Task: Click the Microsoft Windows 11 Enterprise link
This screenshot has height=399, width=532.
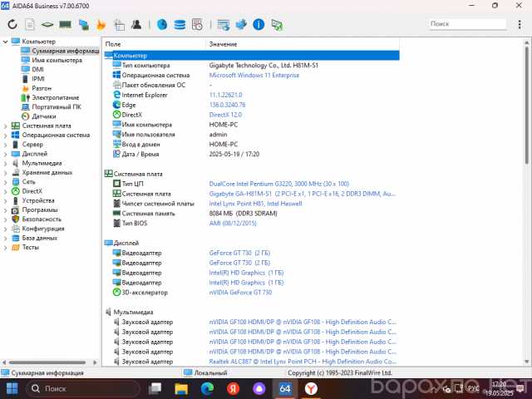Action: click(x=254, y=76)
